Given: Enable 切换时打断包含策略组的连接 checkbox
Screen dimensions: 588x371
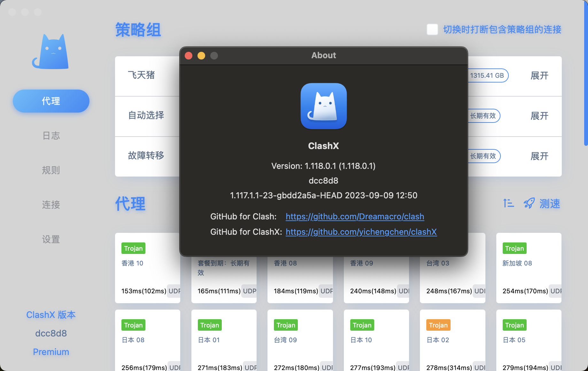Looking at the screenshot, I should coord(432,29).
